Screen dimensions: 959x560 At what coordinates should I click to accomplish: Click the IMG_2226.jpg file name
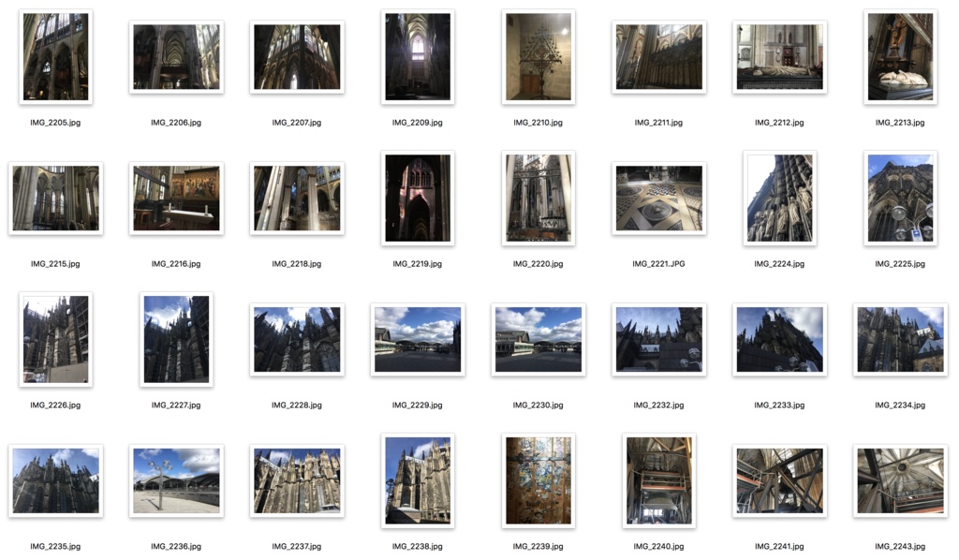pyautogui.click(x=55, y=405)
